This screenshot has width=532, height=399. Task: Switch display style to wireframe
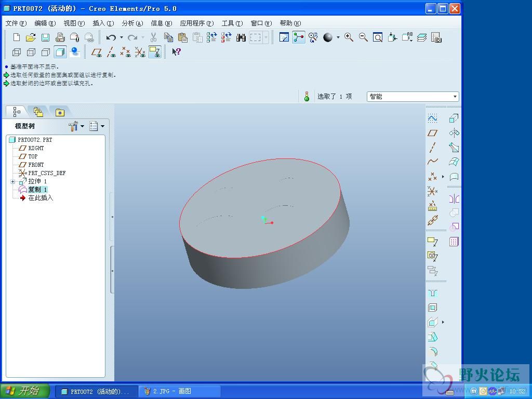click(16, 52)
